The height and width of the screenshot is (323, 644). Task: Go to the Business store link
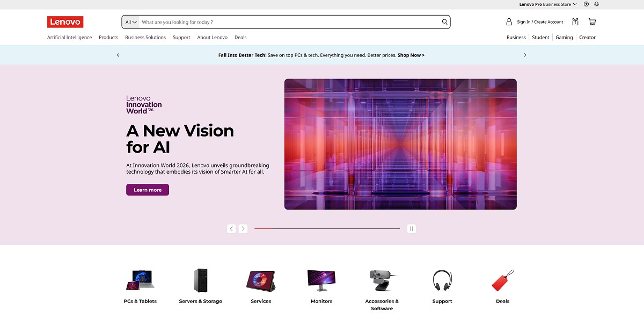(x=516, y=38)
